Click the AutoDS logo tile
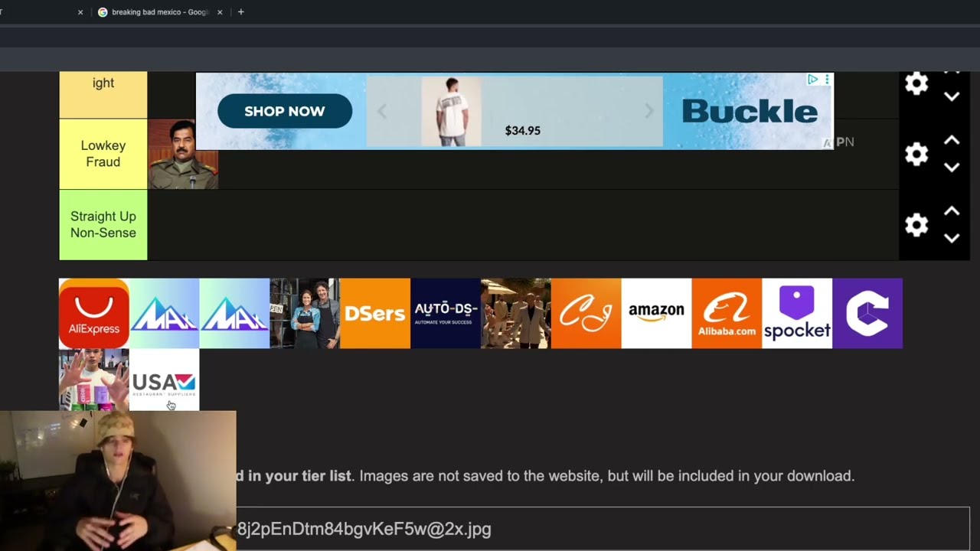This screenshot has height=551, width=980. click(446, 313)
